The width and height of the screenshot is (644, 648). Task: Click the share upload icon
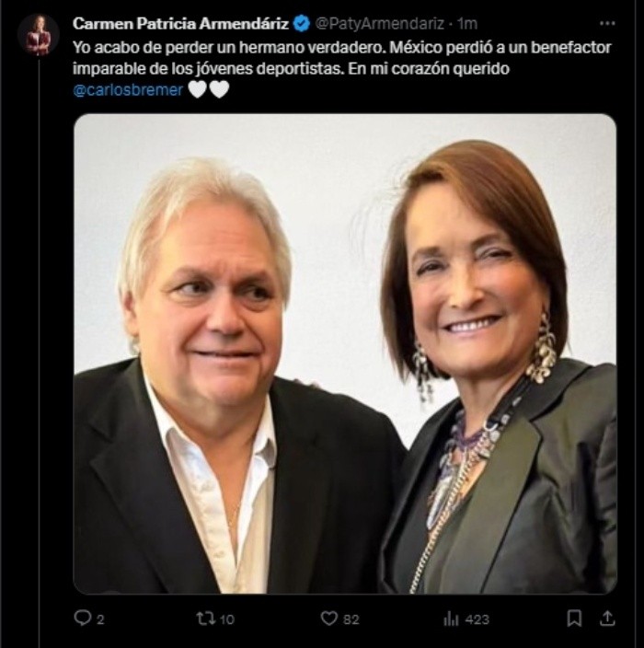click(x=606, y=619)
